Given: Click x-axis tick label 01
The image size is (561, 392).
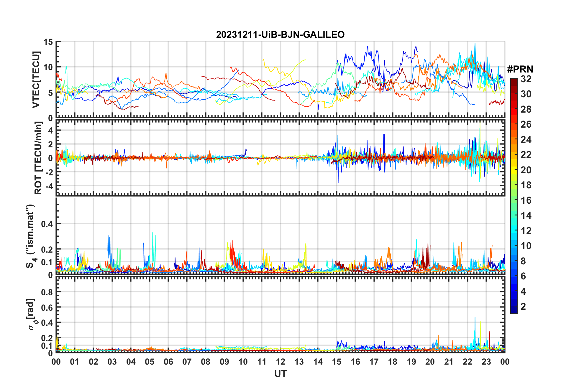Looking at the screenshot, I should click(75, 362).
